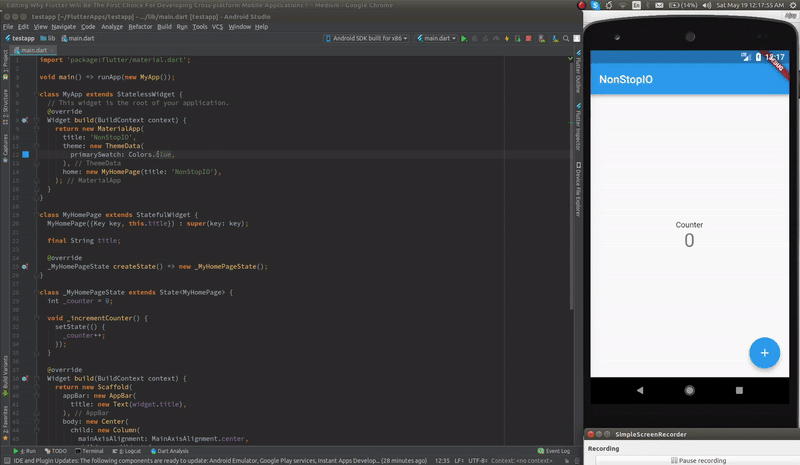
Task: Tap the blue floating plus button
Action: point(764,353)
